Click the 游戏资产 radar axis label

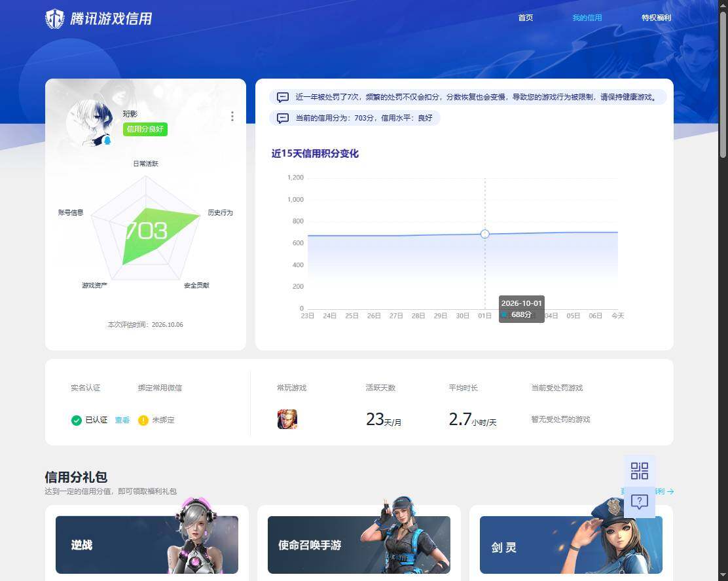pos(95,285)
